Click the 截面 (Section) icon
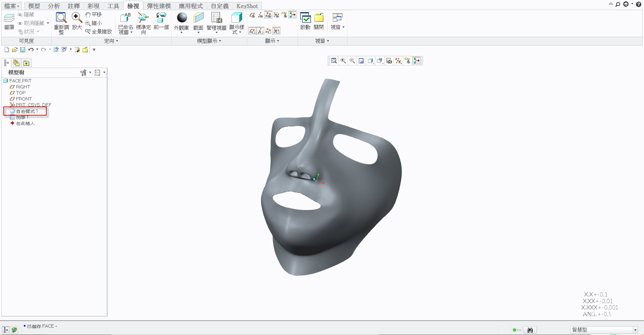The height and width of the screenshot is (335, 644). coord(198,18)
